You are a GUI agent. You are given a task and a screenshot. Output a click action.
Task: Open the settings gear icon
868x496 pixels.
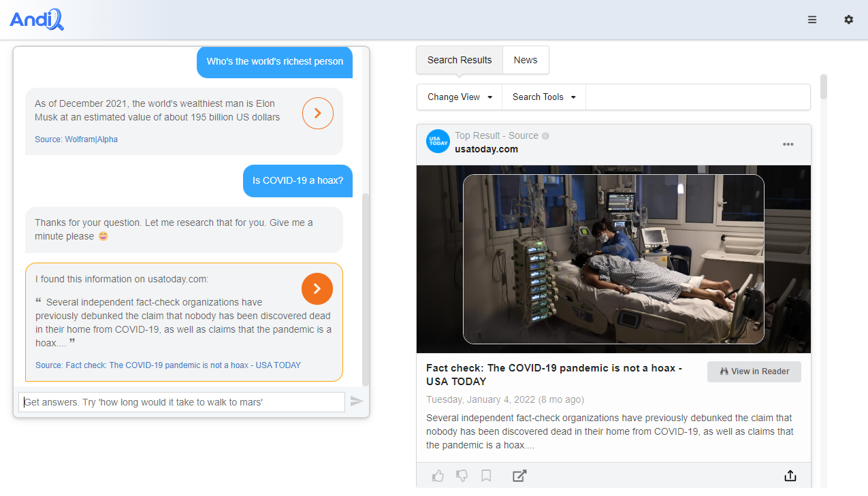click(848, 20)
